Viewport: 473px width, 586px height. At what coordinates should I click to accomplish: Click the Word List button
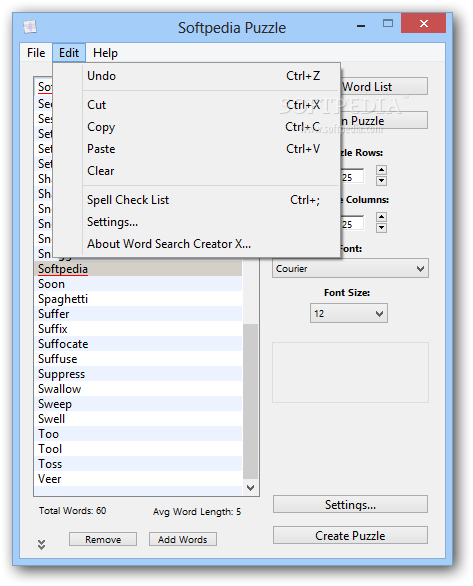(x=384, y=87)
